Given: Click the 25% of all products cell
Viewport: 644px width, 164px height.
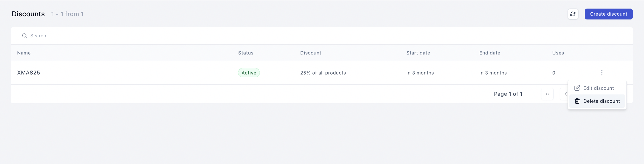Looking at the screenshot, I should tap(323, 73).
